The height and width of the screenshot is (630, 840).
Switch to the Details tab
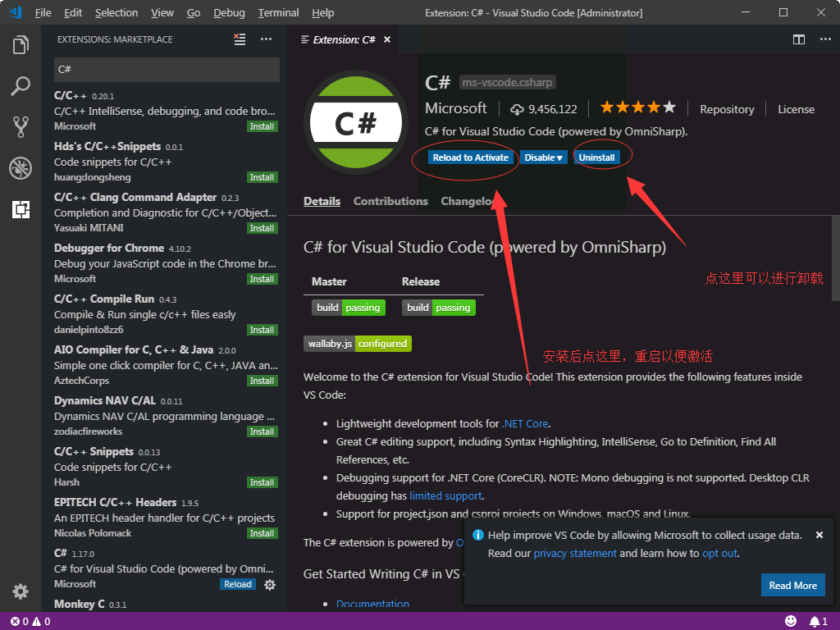tap(322, 202)
